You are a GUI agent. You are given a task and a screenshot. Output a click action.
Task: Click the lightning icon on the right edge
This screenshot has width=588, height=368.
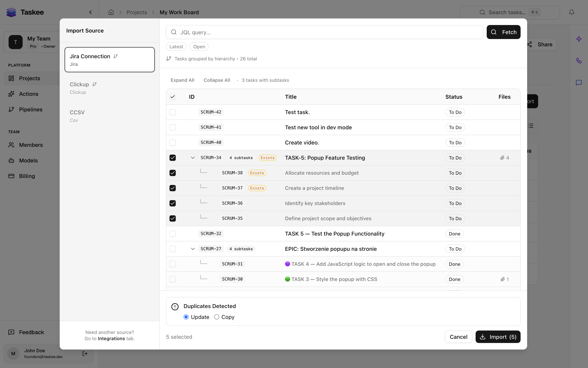pyautogui.click(x=579, y=39)
